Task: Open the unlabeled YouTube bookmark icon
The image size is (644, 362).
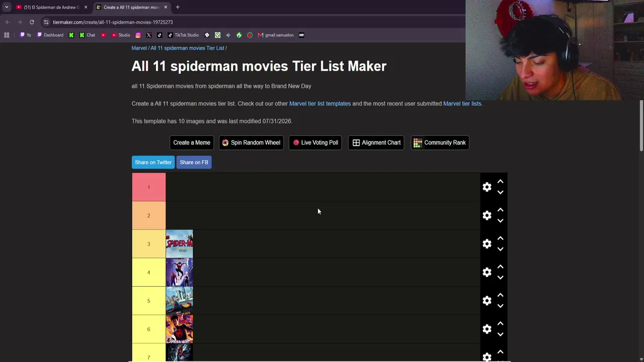Action: [103, 35]
